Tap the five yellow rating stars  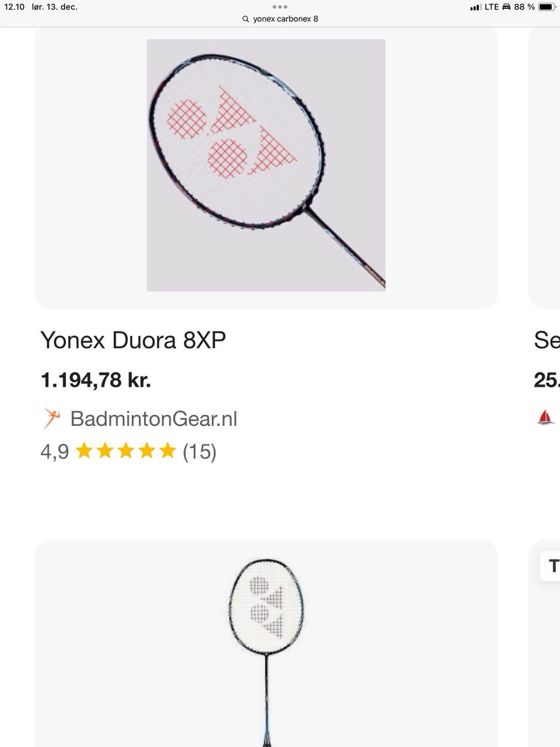pyautogui.click(x=125, y=451)
